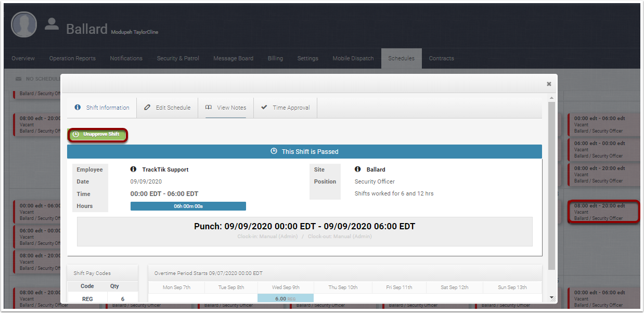Screen dimensions: 644x313
Task: Click the scroll-down arrow of the dialog
Action: coord(552,298)
